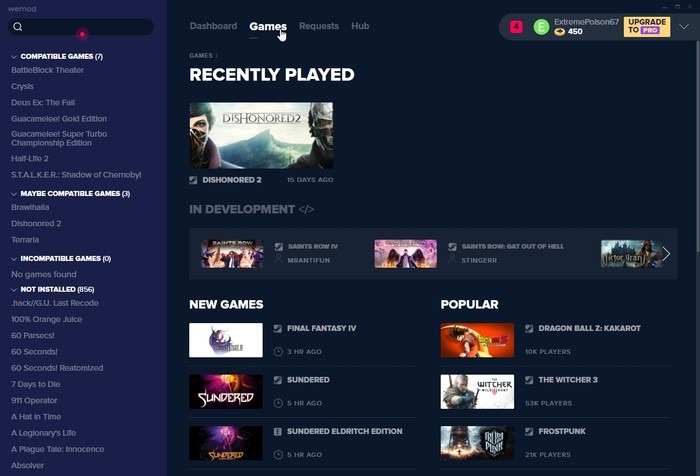Click the Steam icon beside Saints Row IV

279,246
